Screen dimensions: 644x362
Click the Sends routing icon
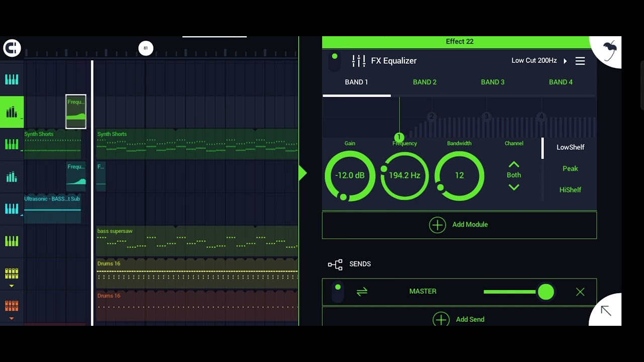335,264
